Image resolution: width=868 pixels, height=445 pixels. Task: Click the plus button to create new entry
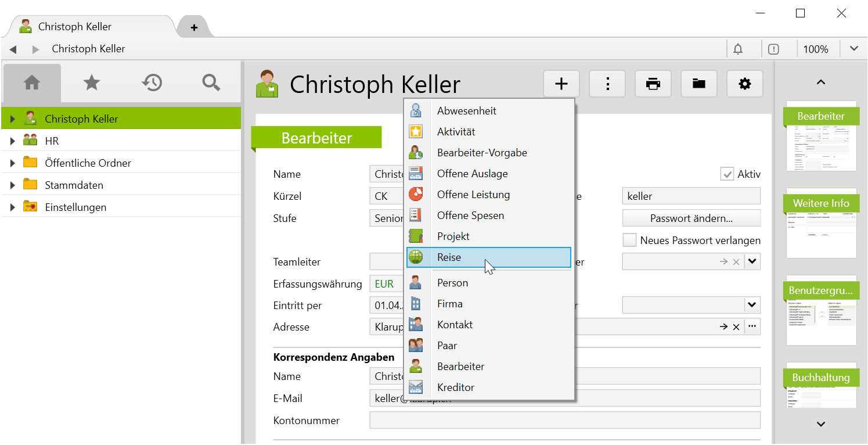coord(561,84)
